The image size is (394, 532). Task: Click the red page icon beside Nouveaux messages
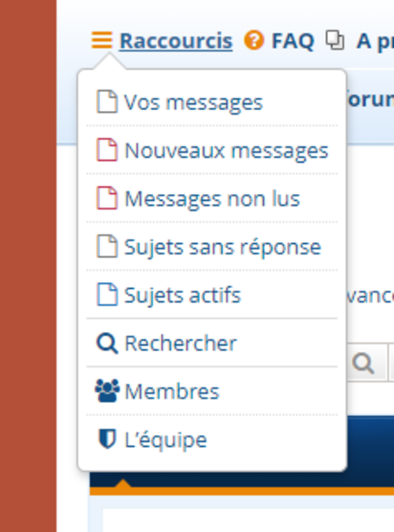click(x=107, y=150)
